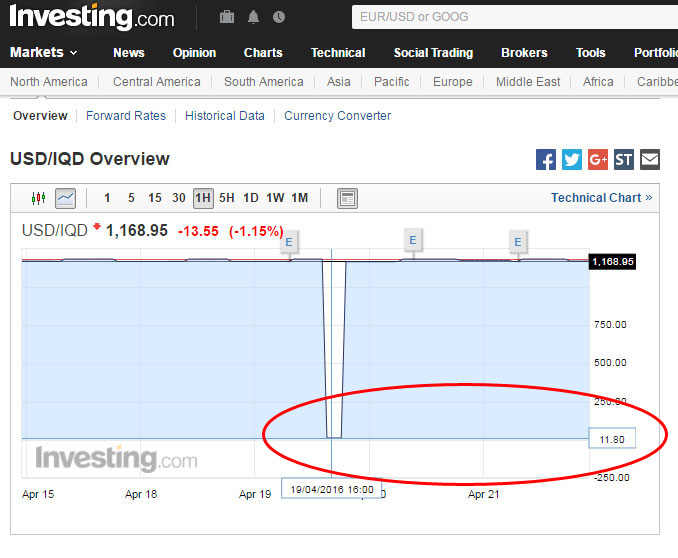Click the middle E event marker on chart

413,240
